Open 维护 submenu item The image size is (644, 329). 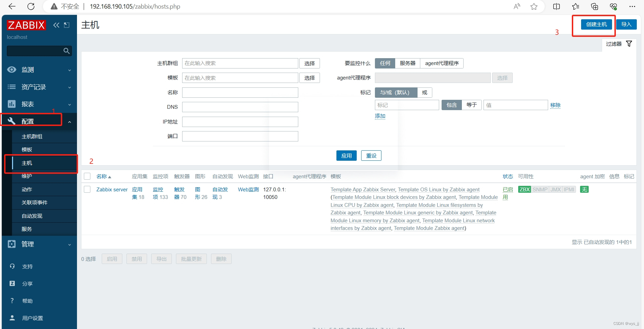[x=44, y=176]
